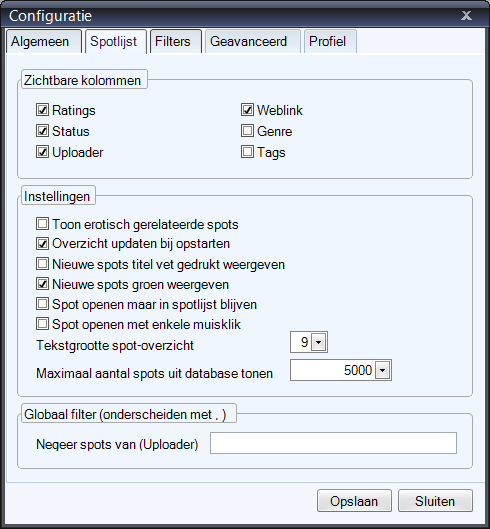This screenshot has height=529, width=490.
Task: Enable Nieuwe spots titel vet gedrukt weergeven
Action: (42, 264)
